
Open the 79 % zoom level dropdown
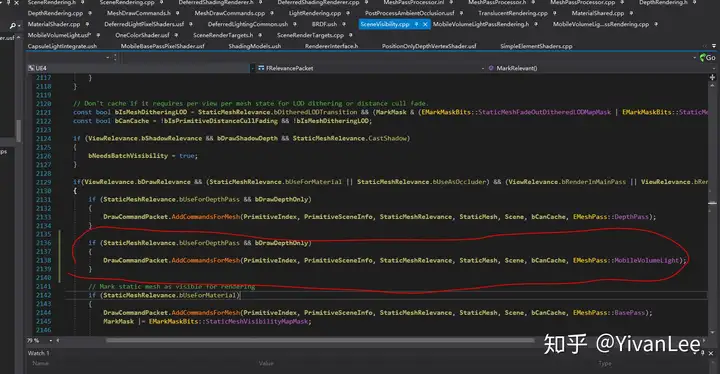click(51, 341)
